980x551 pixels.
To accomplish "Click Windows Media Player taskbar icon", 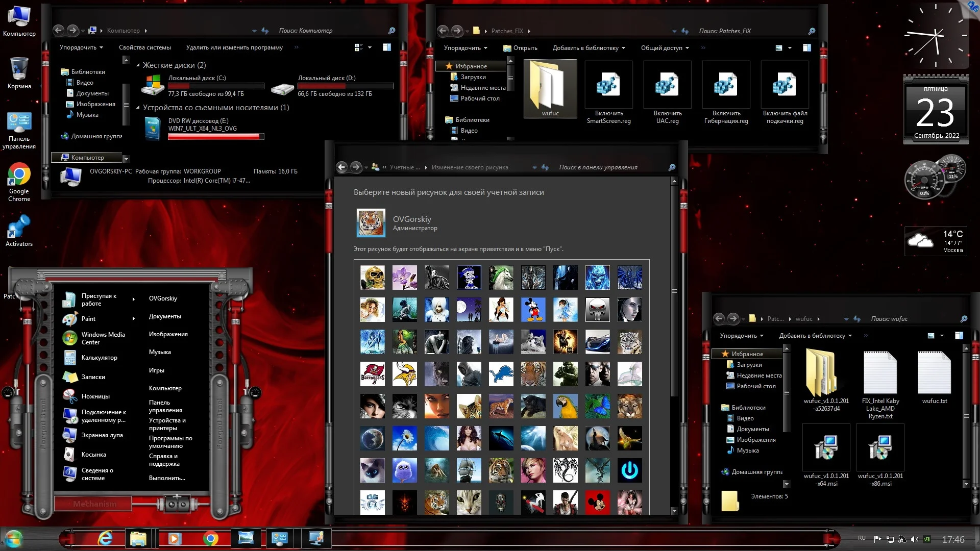I will [x=175, y=538].
